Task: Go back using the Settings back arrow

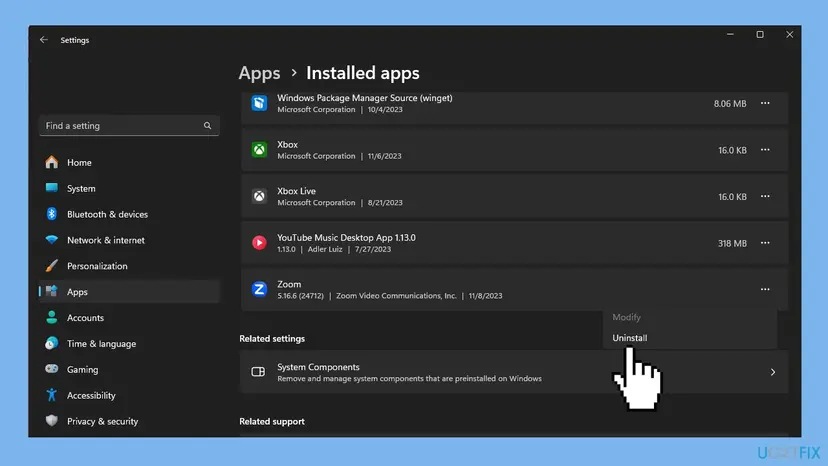Action: tap(44, 40)
